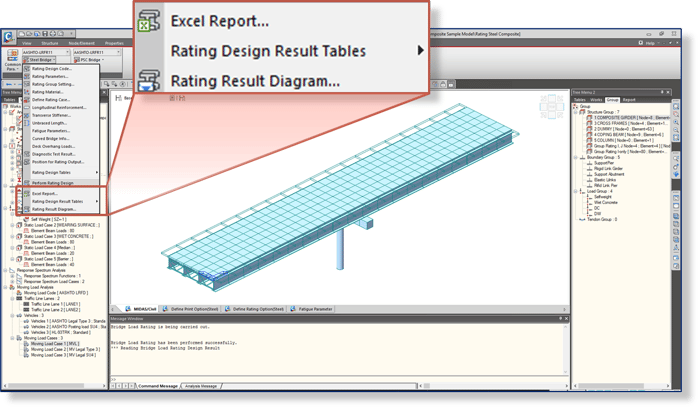This screenshot has height=409, width=700.
Task: Select Perform Rating Design menu entry
Action: tap(54, 183)
